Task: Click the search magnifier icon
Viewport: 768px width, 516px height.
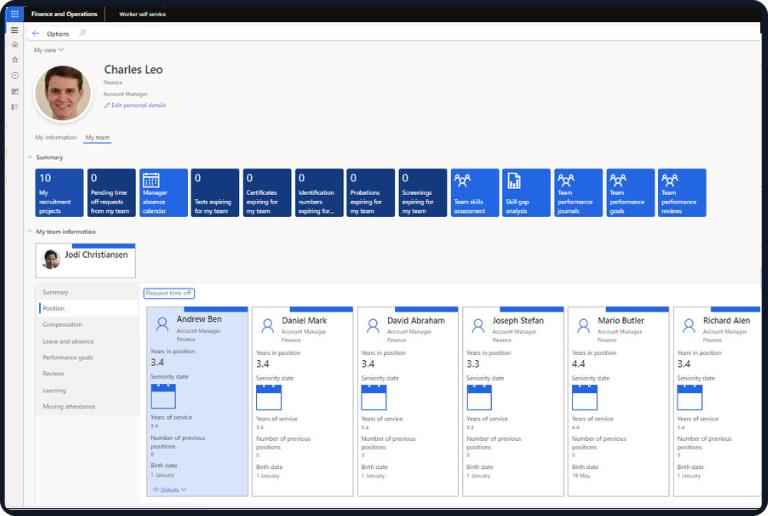Action: point(82,33)
